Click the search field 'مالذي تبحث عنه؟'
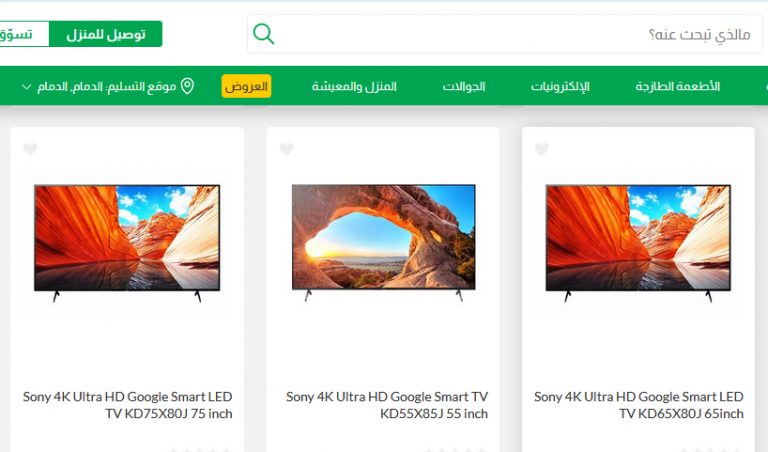 [x=504, y=34]
